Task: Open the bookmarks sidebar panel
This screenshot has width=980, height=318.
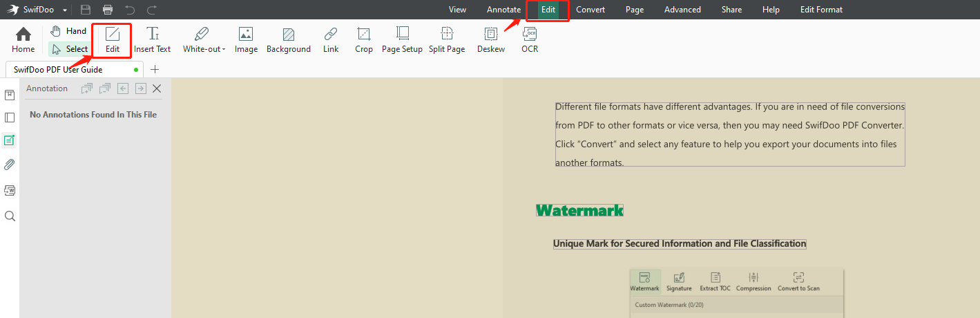Action: click(x=10, y=95)
